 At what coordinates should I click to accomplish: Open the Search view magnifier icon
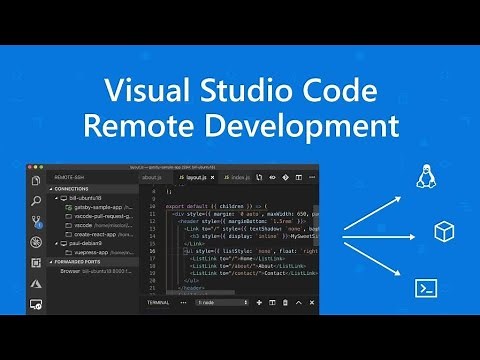[36, 201]
